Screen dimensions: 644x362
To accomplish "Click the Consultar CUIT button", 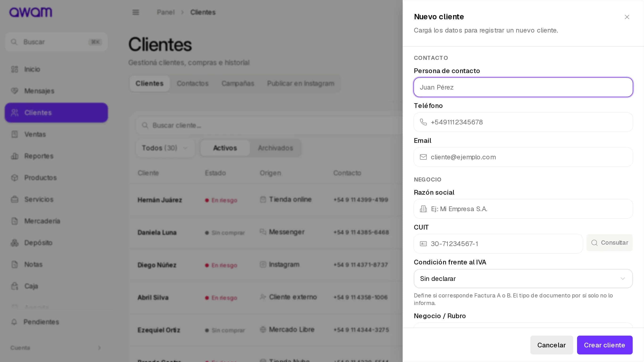I will pos(609,243).
